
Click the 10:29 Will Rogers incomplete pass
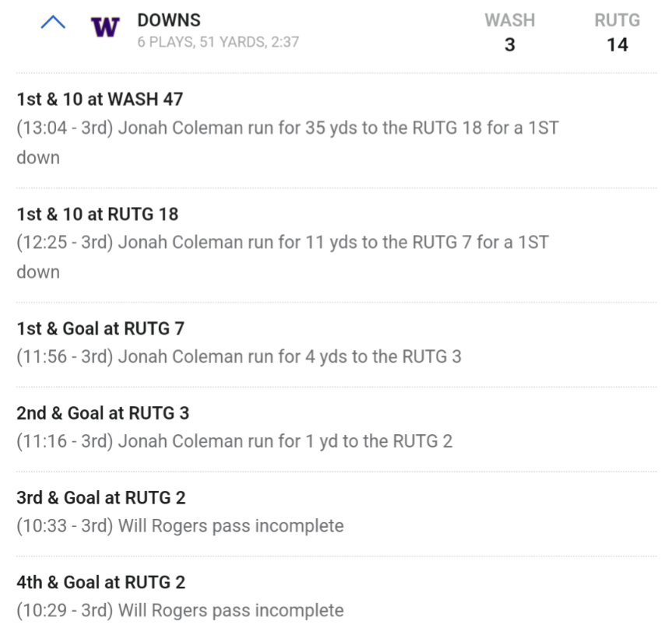[180, 610]
